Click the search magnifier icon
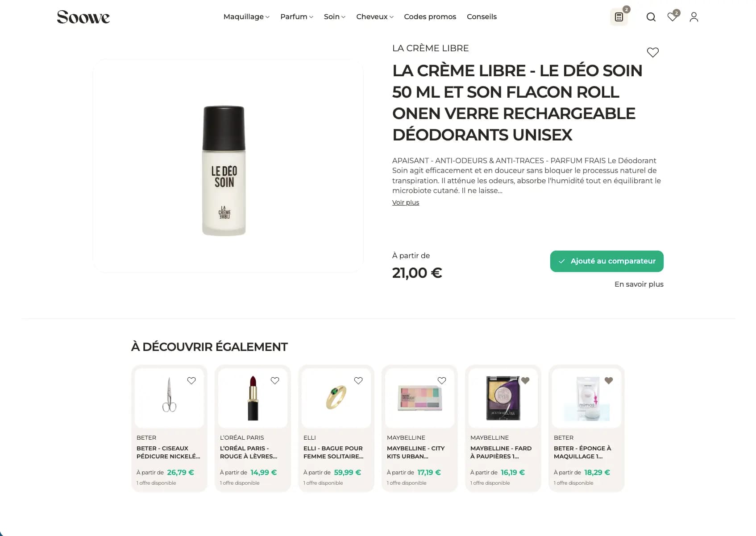This screenshot has width=756, height=536. pyautogui.click(x=651, y=17)
